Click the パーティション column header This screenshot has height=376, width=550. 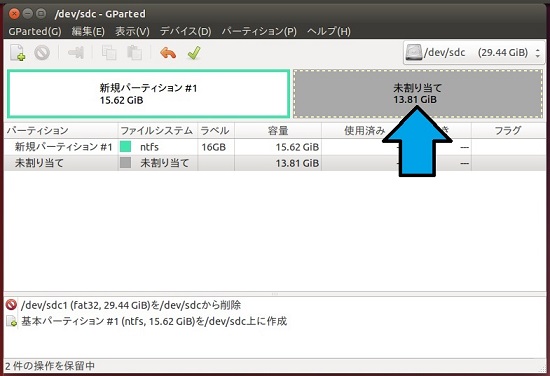click(x=61, y=130)
